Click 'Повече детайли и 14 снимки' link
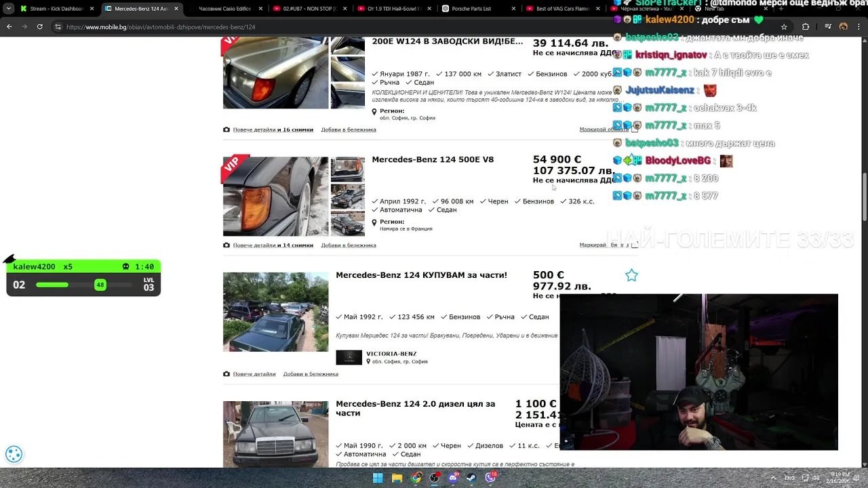This screenshot has width=868, height=488. (273, 245)
